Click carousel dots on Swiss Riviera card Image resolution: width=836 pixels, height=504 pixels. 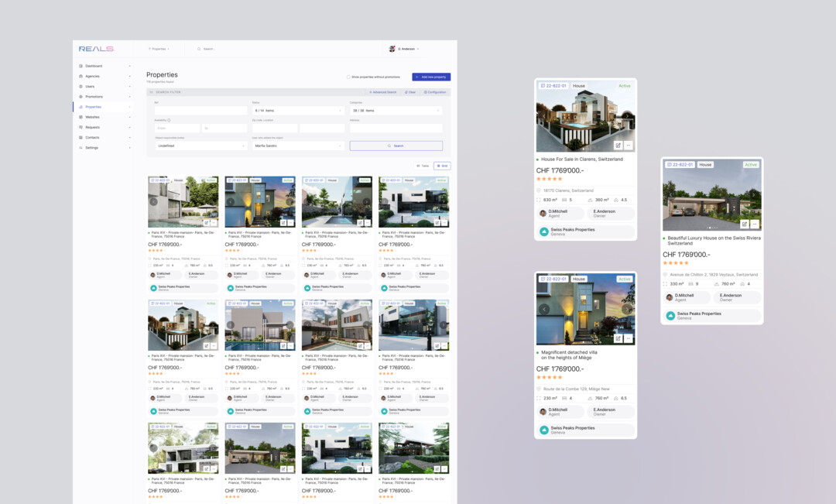tap(712, 228)
